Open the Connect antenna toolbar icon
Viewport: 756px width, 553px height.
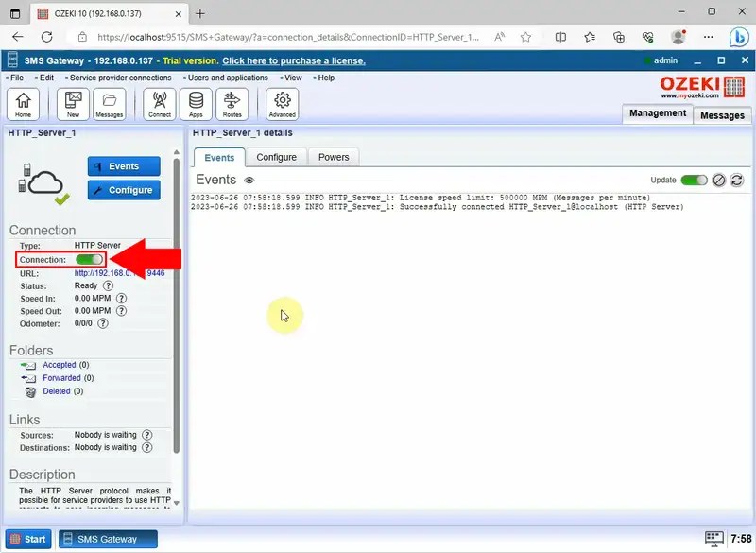click(x=160, y=104)
